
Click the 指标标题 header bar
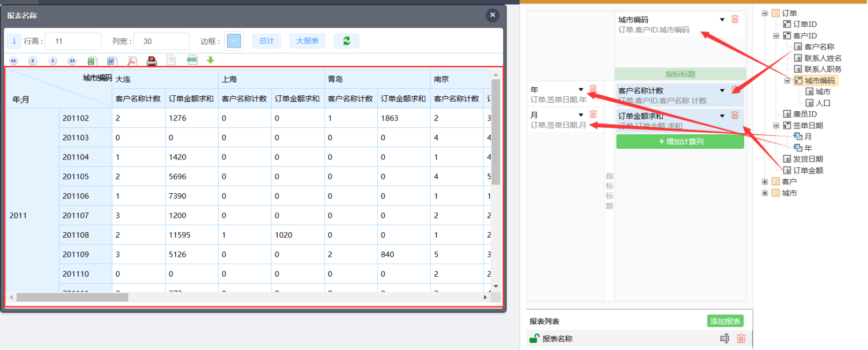(x=680, y=74)
